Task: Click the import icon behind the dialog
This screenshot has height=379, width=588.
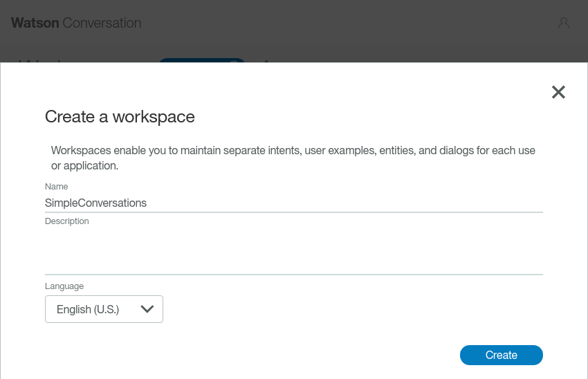Action: pyautogui.click(x=266, y=60)
